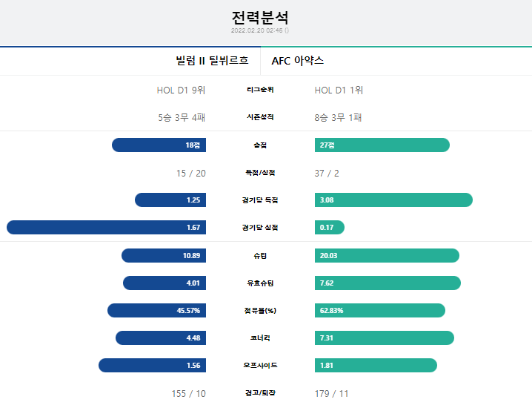This screenshot has height=405, width=532.
Task: Click the HOL D1 1위 league ranking text
Action: [339, 90]
